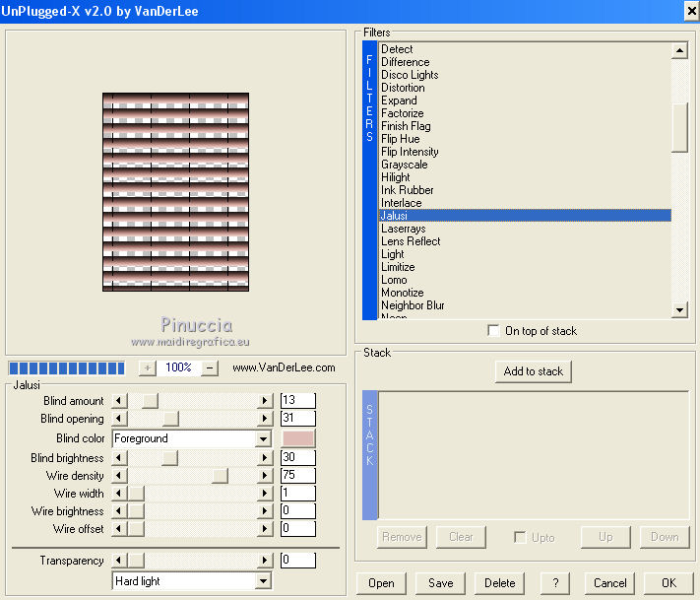Click right arrow of Wire density slider
Screen dimensions: 700x600
pyautogui.click(x=265, y=475)
